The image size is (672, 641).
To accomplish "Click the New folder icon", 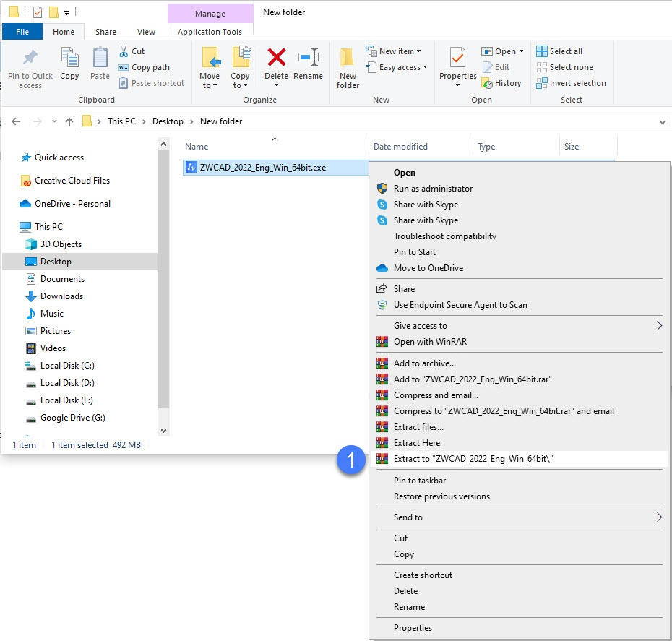I will click(347, 57).
